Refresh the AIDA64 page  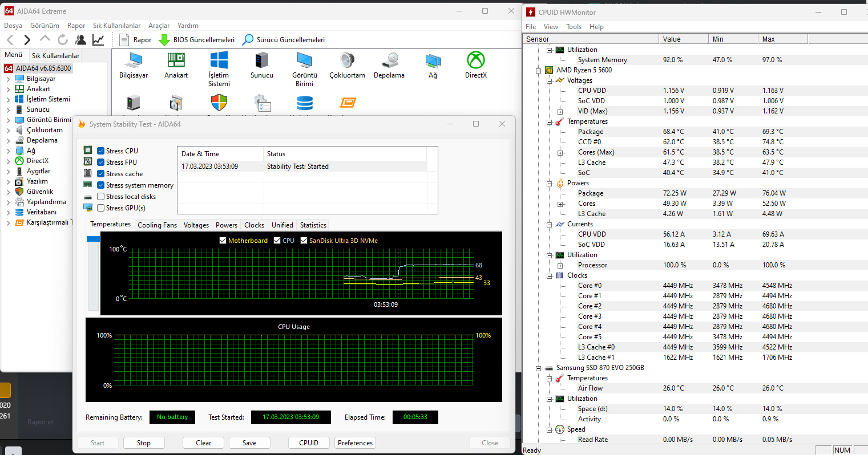(63, 39)
